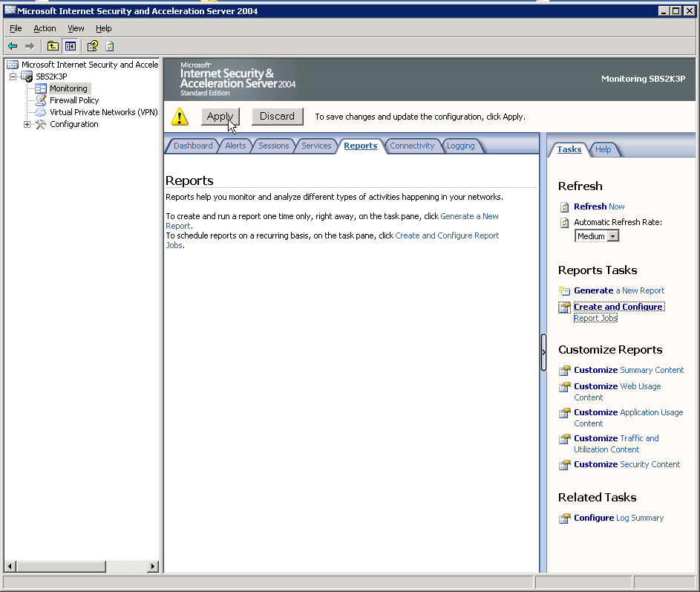Click the Create and Configure Report Jobs icon

tap(564, 308)
